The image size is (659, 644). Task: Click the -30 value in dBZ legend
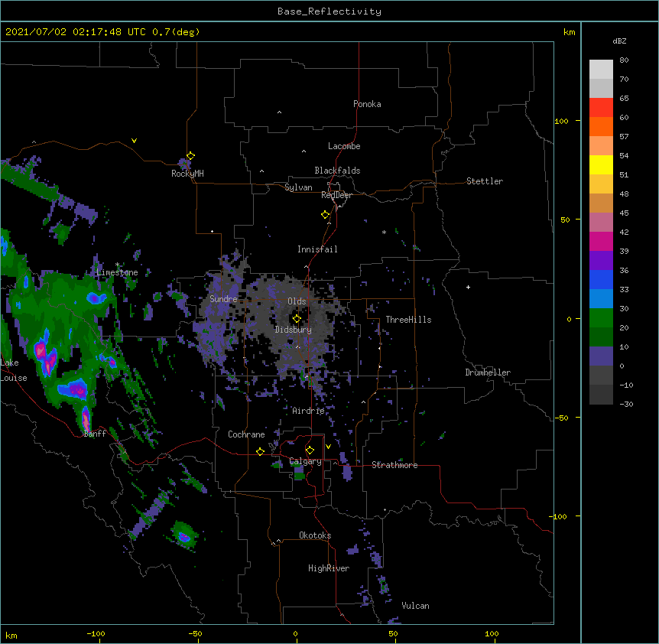pos(626,404)
